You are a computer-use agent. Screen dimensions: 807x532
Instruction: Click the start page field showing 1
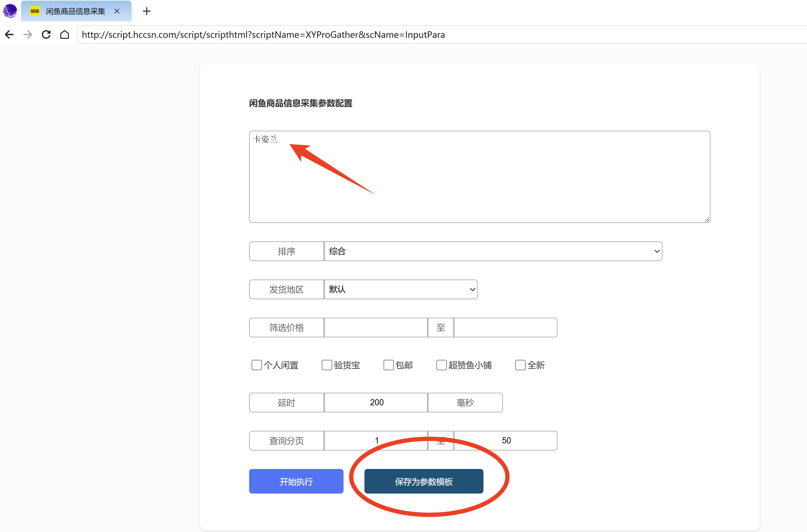tap(376, 441)
